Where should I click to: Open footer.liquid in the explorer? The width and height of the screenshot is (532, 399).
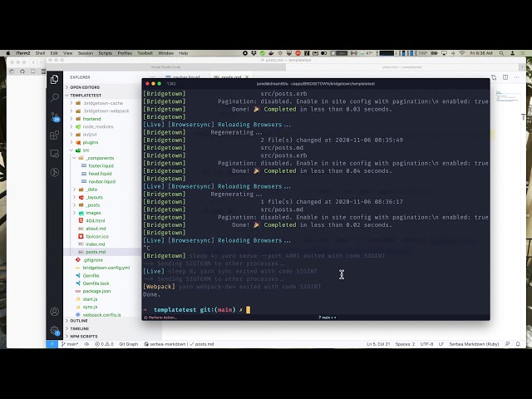pos(101,166)
